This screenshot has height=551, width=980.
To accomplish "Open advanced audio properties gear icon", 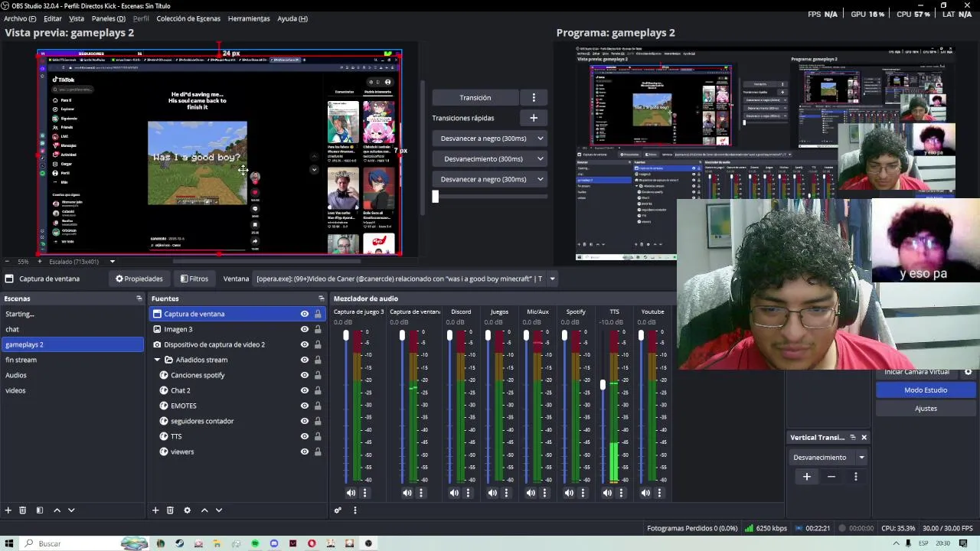I will [x=338, y=510].
